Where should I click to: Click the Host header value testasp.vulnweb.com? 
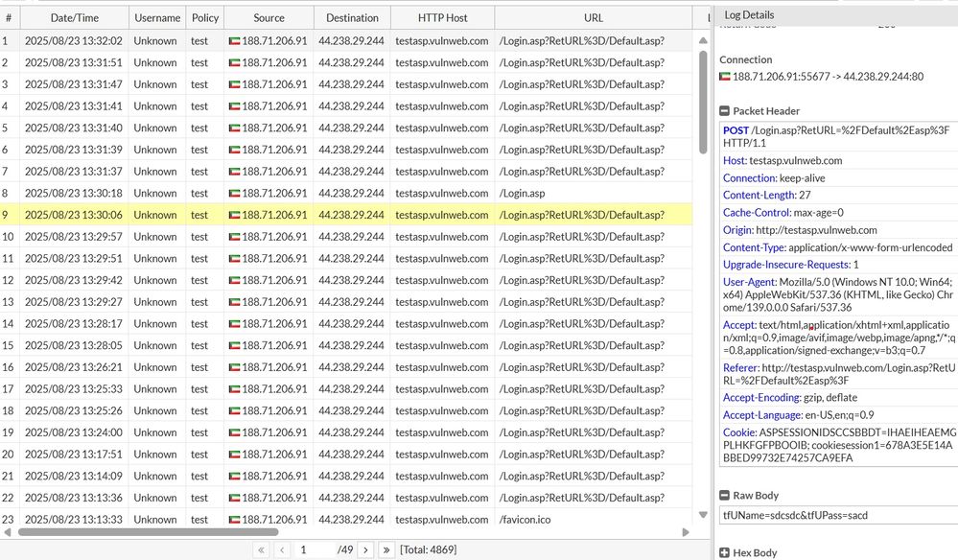point(796,160)
